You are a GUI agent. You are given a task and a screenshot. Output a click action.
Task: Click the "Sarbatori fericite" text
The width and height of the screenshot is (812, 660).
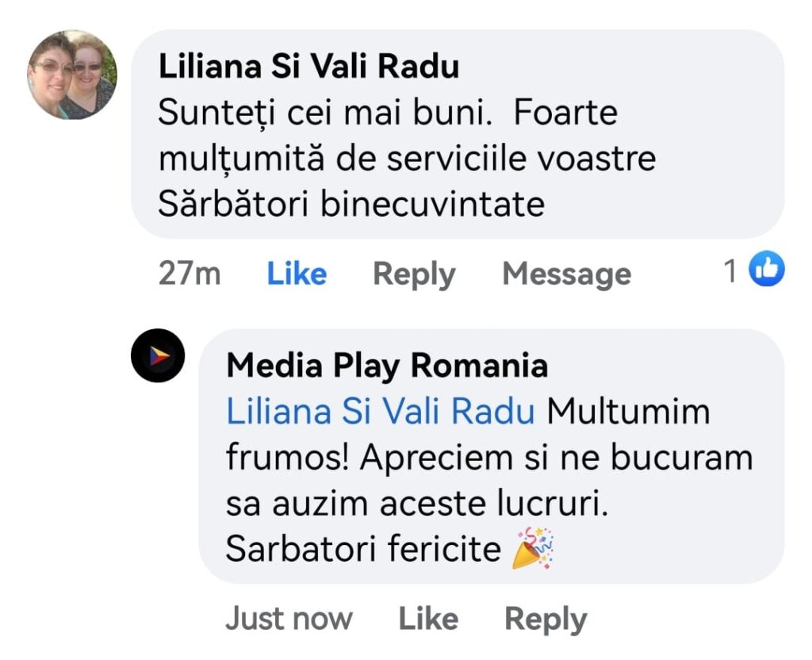pyautogui.click(x=363, y=550)
